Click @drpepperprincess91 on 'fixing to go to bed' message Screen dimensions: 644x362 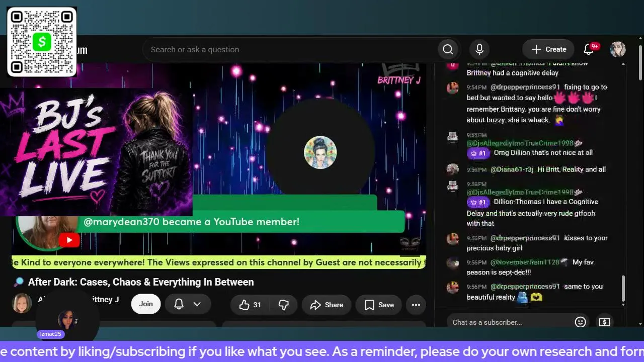tap(525, 87)
